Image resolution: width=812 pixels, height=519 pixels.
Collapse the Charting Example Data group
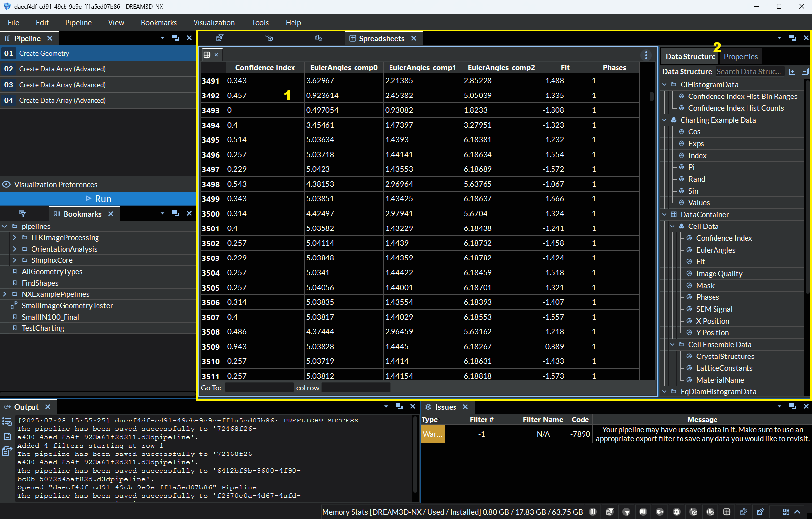[664, 120]
